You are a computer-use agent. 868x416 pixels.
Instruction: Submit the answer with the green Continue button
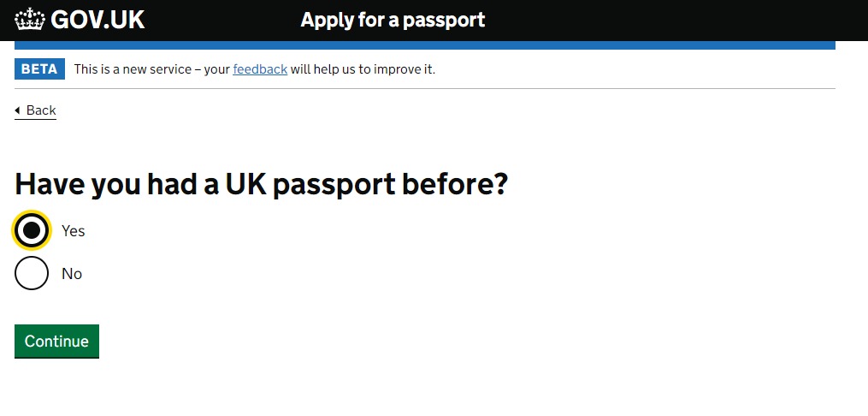coord(56,342)
